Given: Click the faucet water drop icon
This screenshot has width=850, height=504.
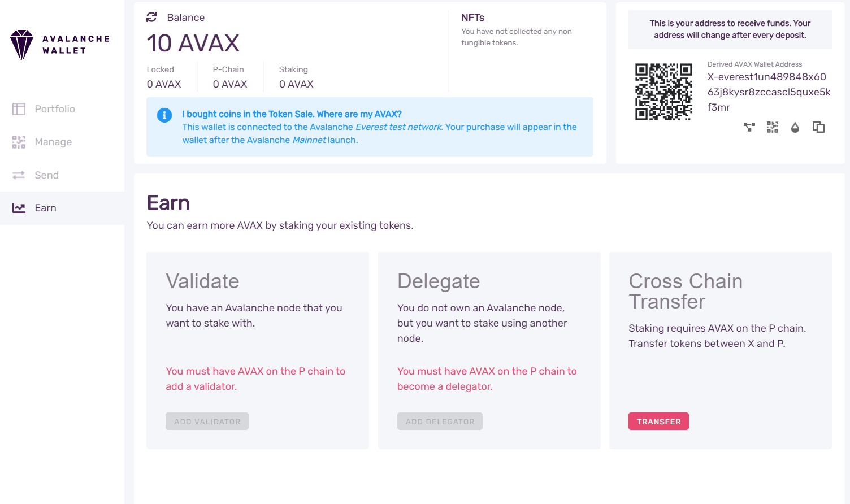Looking at the screenshot, I should [795, 127].
